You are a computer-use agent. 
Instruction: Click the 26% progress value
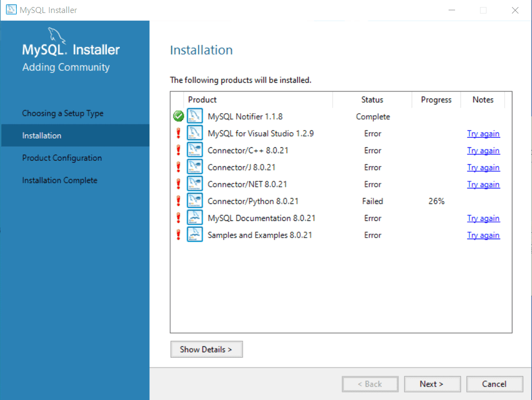(436, 201)
